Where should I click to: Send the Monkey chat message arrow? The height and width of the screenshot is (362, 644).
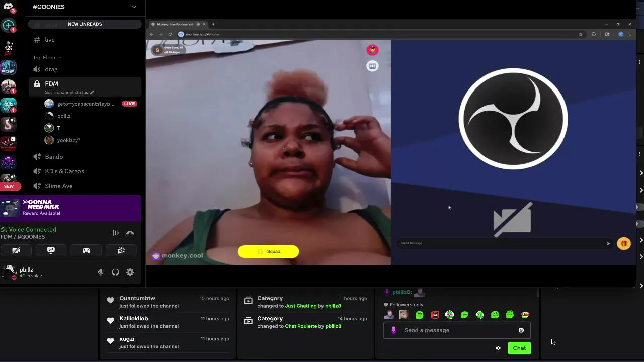point(608,243)
